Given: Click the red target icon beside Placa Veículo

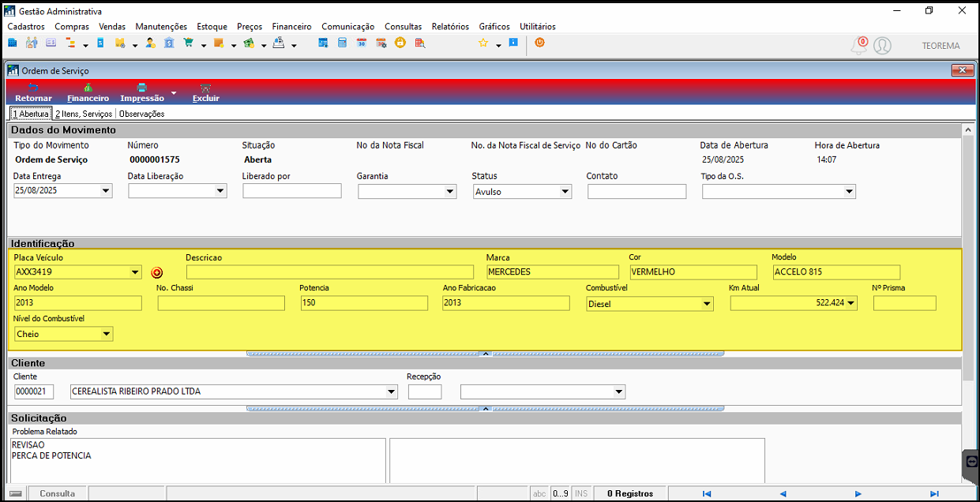Looking at the screenshot, I should (157, 272).
